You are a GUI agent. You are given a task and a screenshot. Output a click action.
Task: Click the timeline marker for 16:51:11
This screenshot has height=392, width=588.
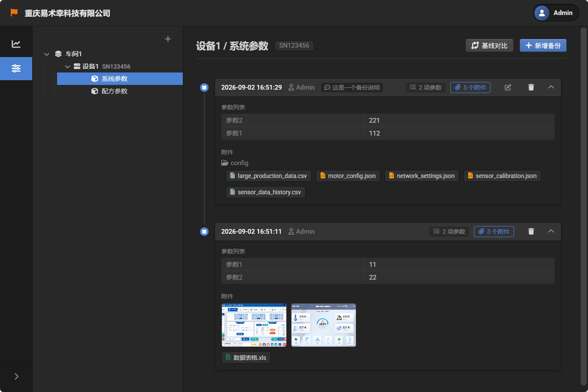point(204,232)
